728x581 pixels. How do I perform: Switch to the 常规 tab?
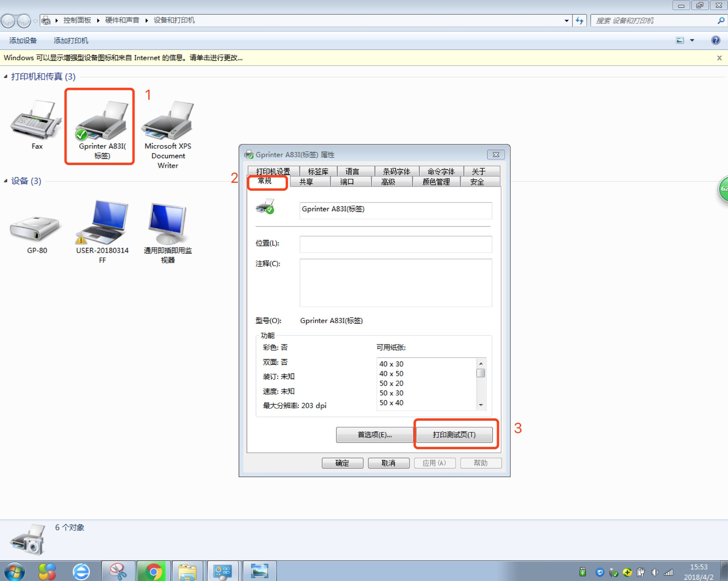tap(265, 181)
